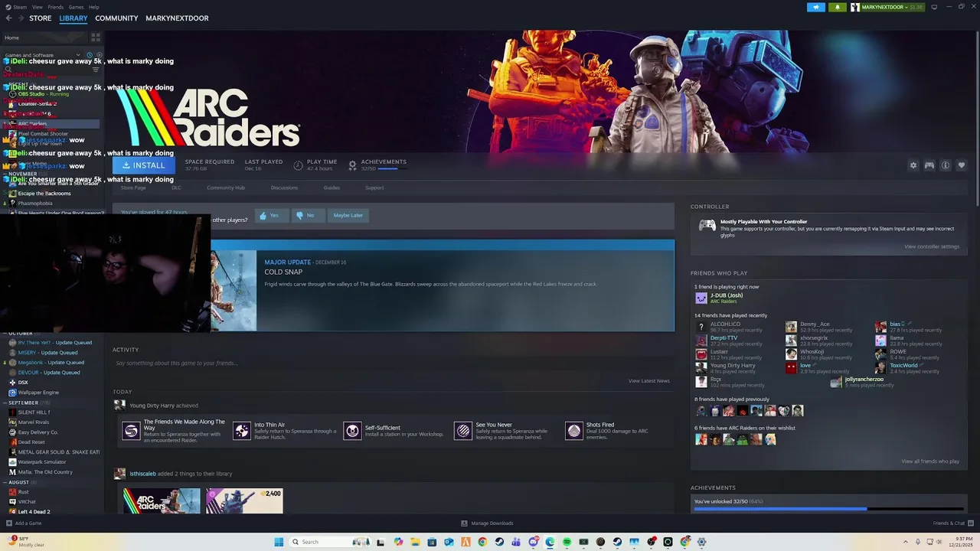Open J-DUB (Josh) friend avatar
The width and height of the screenshot is (980, 551).
(x=701, y=298)
